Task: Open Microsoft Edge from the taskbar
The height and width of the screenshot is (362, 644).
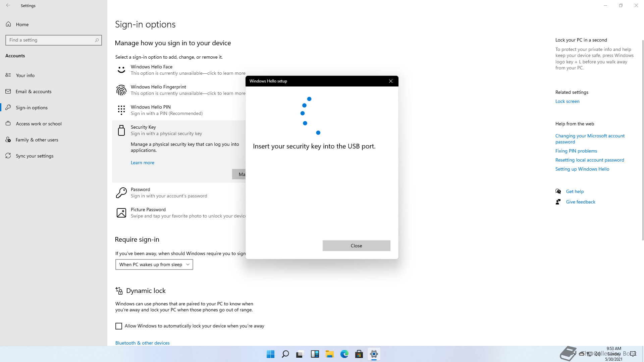Action: coord(344,354)
